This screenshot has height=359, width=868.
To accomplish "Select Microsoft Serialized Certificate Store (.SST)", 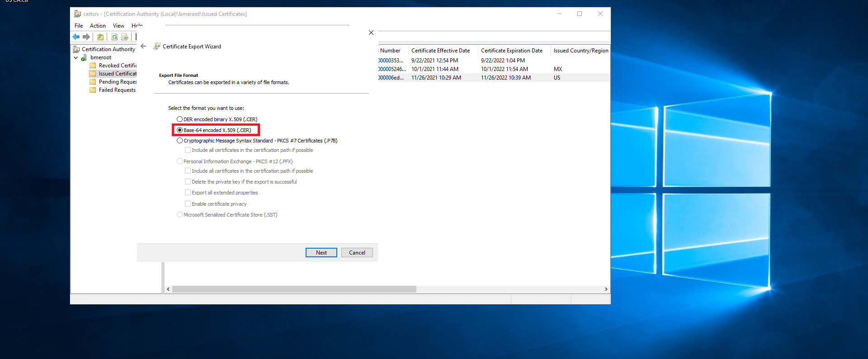I will (179, 215).
